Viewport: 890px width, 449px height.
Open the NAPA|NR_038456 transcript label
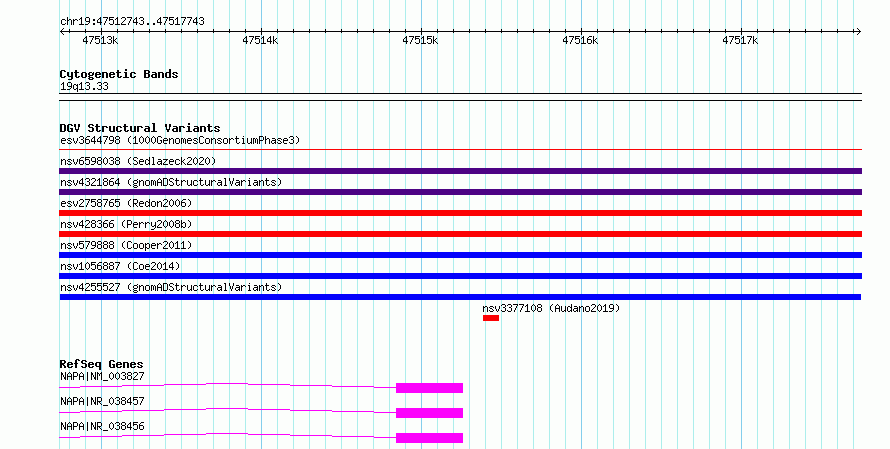(102, 426)
